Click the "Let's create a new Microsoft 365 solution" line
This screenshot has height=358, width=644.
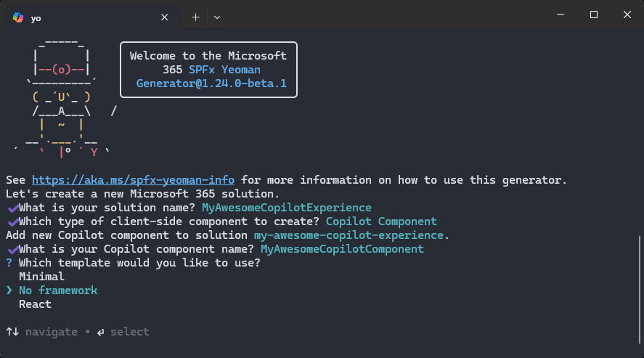(142, 194)
